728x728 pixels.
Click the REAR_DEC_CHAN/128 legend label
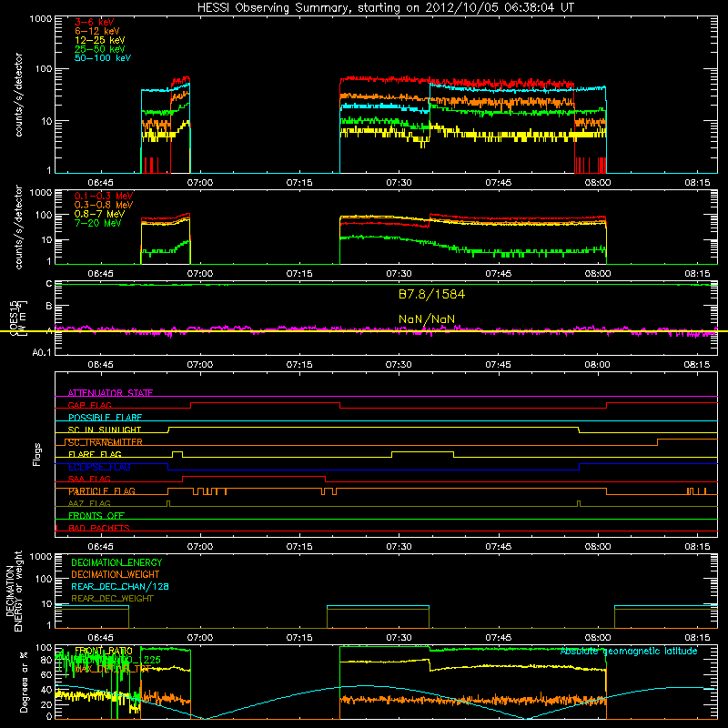tap(120, 586)
